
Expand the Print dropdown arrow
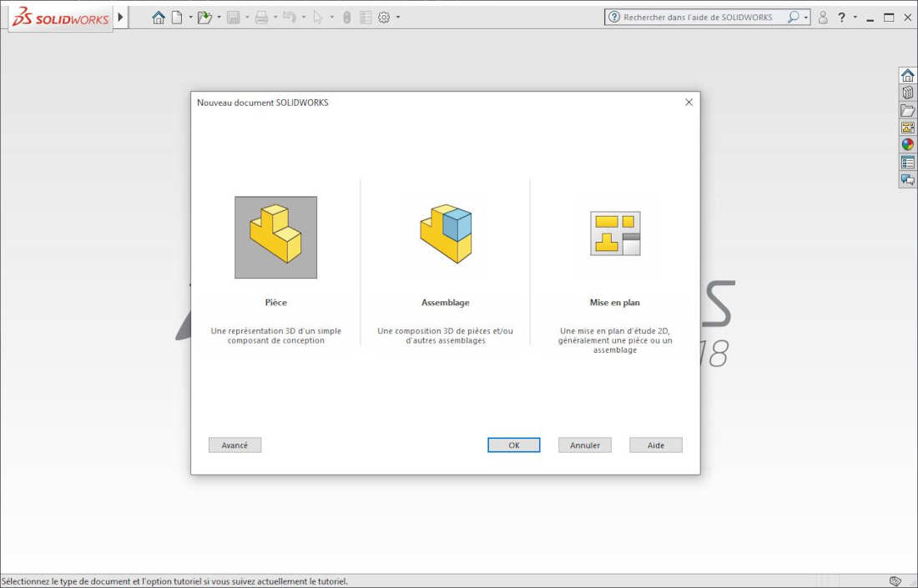pyautogui.click(x=275, y=18)
